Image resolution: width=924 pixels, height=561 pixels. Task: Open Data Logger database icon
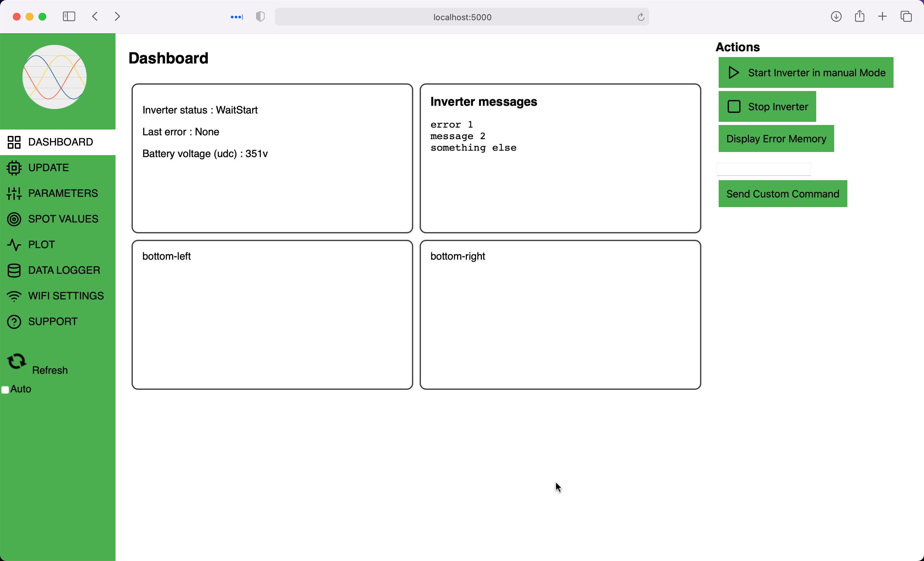[x=14, y=270]
